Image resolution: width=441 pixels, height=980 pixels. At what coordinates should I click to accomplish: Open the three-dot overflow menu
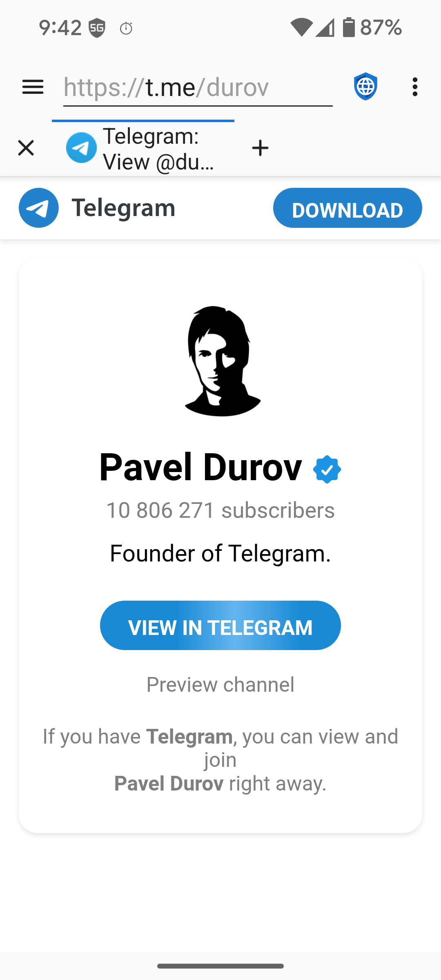415,87
